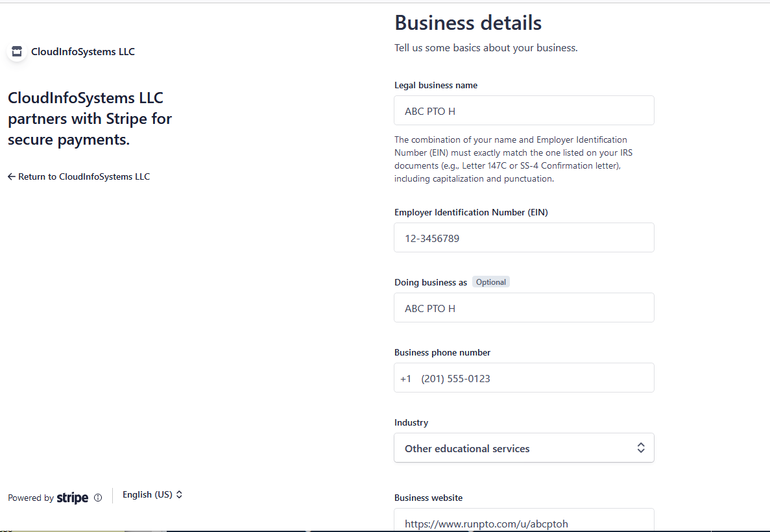Screen dimensions: 770x532
Task: Select the Legal business name input field
Action: 524,110
